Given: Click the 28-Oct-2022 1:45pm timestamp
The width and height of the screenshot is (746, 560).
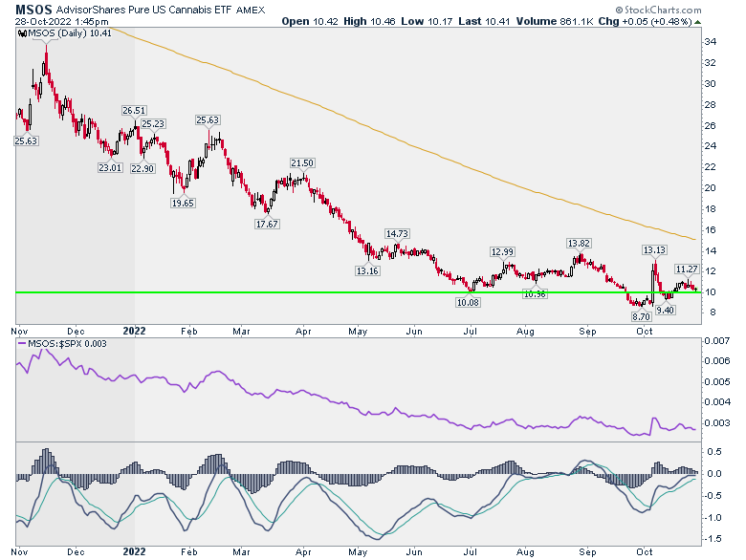Looking at the screenshot, I should click(61, 21).
